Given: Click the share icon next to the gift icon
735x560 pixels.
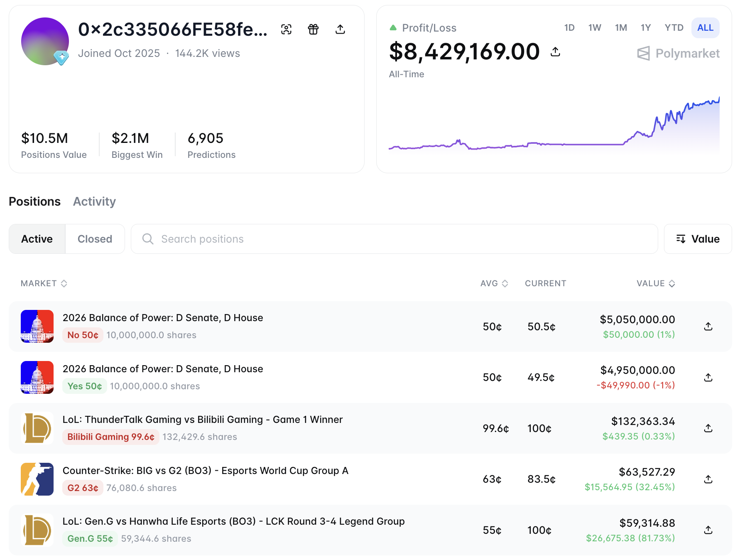Looking at the screenshot, I should (x=340, y=29).
